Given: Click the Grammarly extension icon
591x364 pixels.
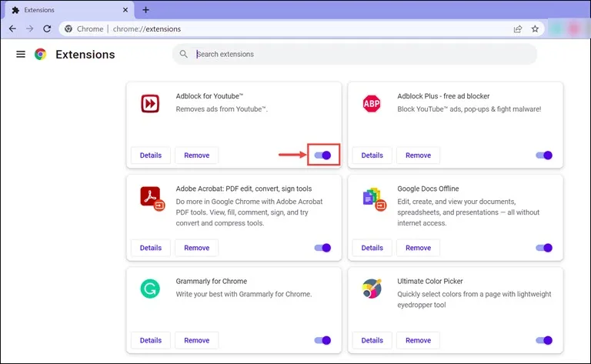Looking at the screenshot, I should click(150, 289).
